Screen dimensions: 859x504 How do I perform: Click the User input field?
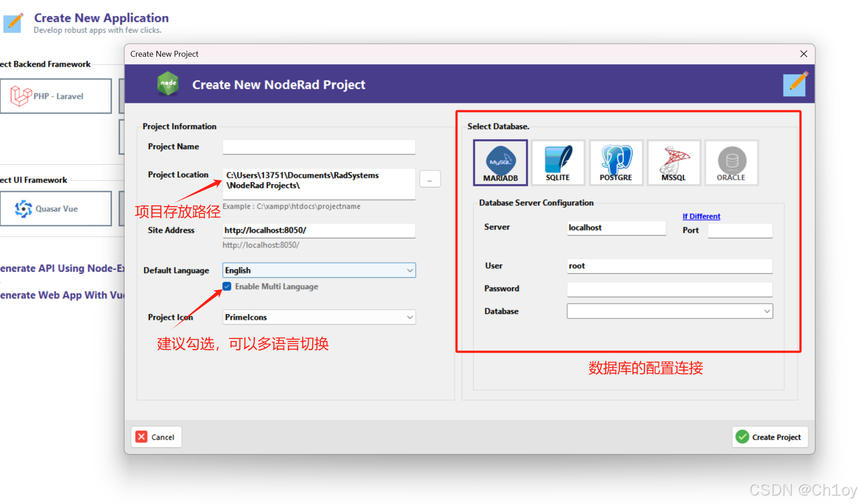tap(670, 266)
